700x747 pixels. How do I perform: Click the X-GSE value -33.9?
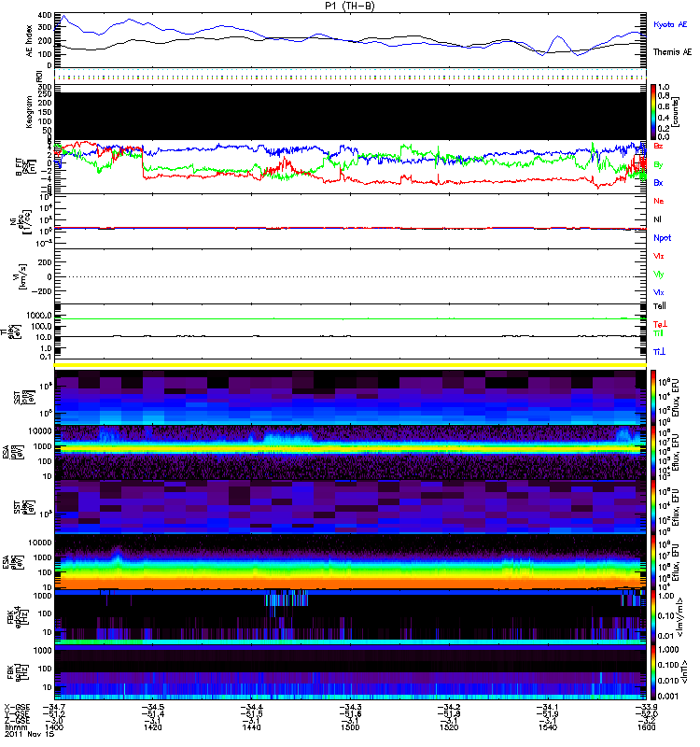point(647,707)
